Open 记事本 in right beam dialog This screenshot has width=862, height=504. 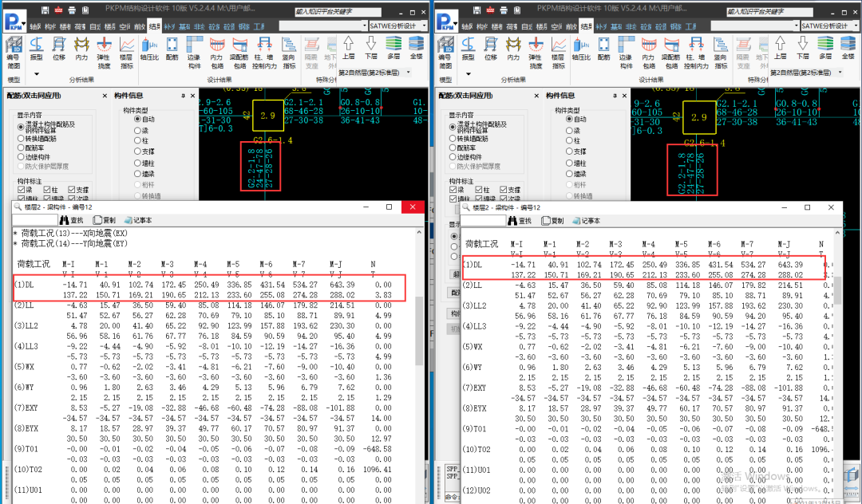click(586, 221)
